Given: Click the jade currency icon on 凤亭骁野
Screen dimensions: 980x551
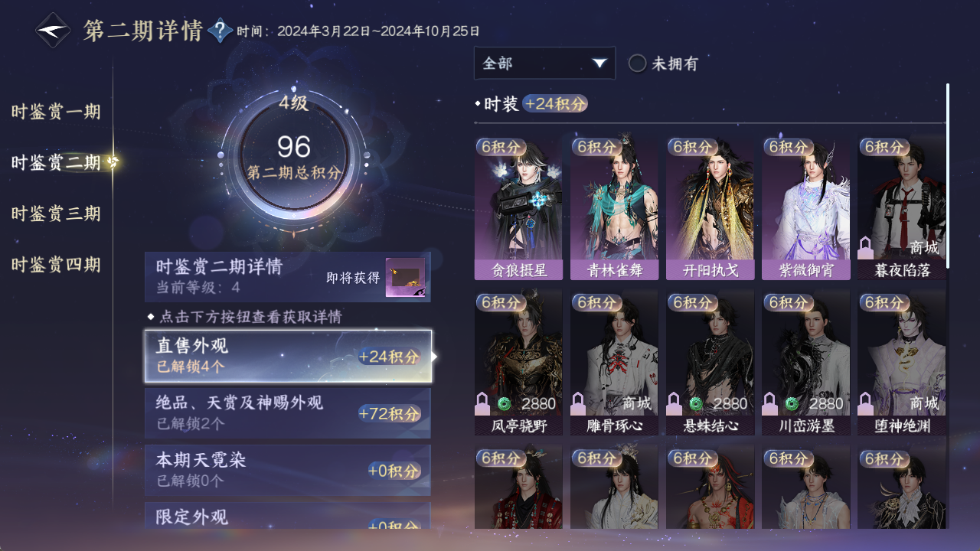Looking at the screenshot, I should pyautogui.click(x=504, y=403).
